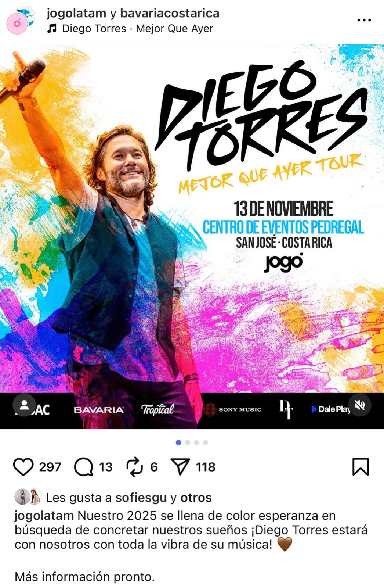View the 297 likes count

tap(50, 467)
